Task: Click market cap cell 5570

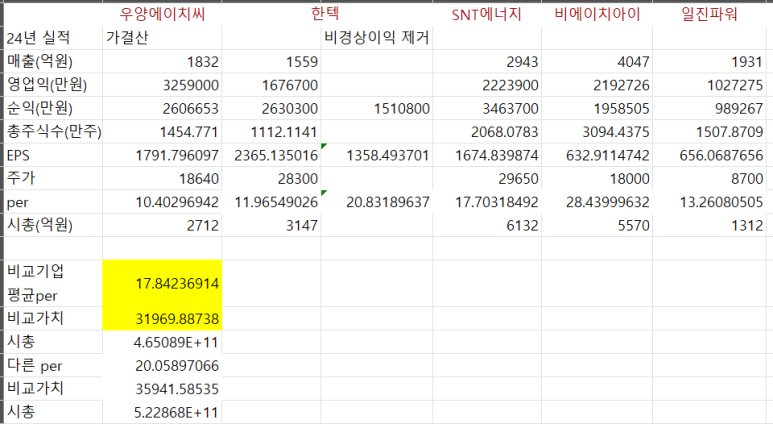Action: (x=597, y=225)
